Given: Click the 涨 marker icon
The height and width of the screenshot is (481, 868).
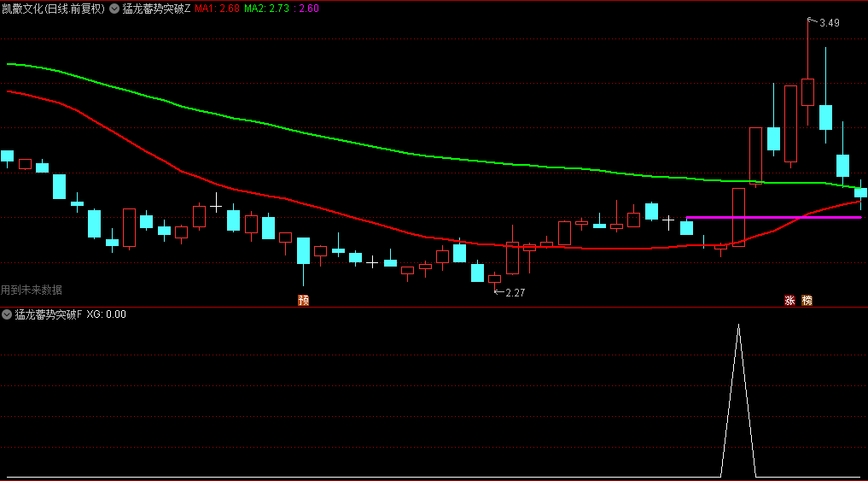Looking at the screenshot, I should point(790,301).
